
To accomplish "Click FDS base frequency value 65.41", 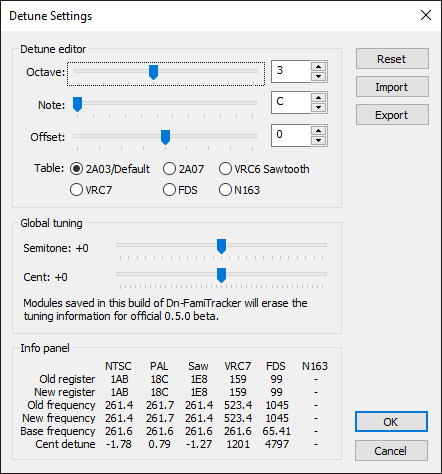I will [277, 431].
